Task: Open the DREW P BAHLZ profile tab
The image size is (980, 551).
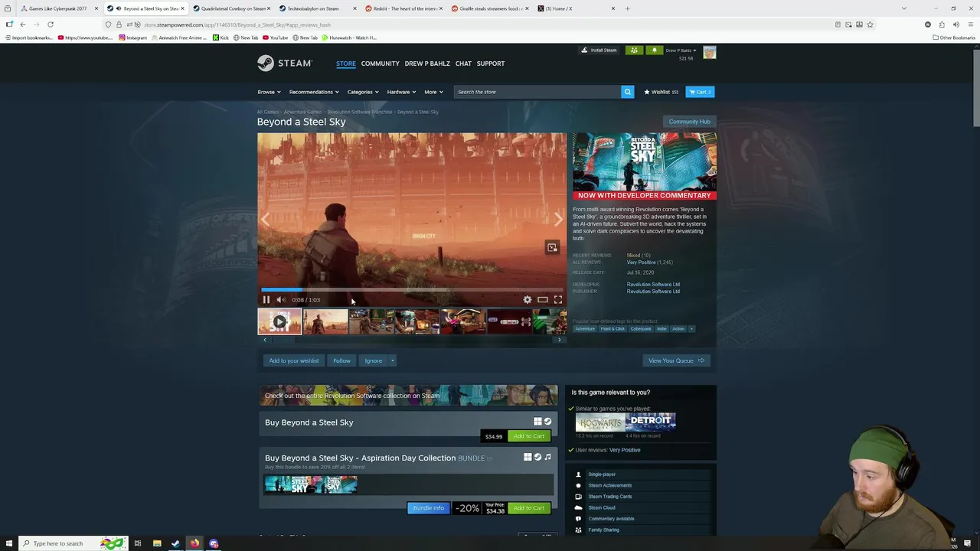Action: tap(427, 64)
